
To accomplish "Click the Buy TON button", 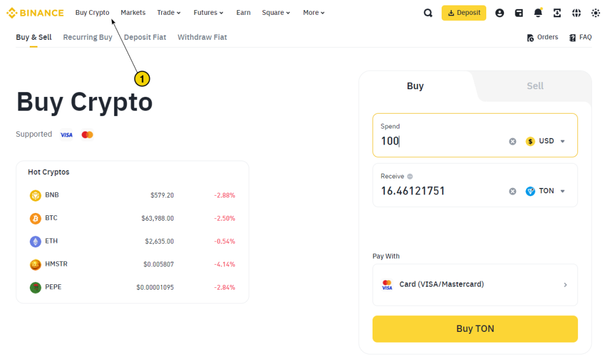I will tap(474, 328).
